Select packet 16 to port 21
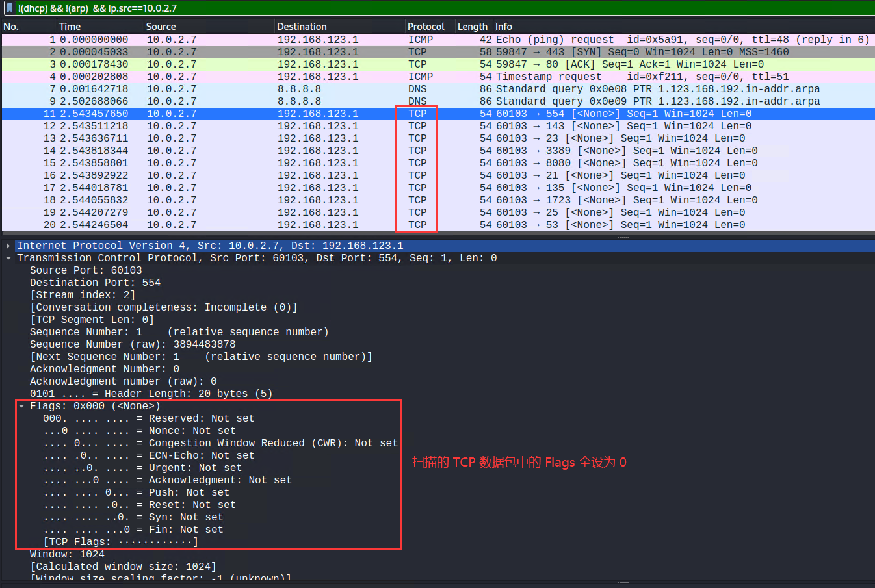 [437, 175]
